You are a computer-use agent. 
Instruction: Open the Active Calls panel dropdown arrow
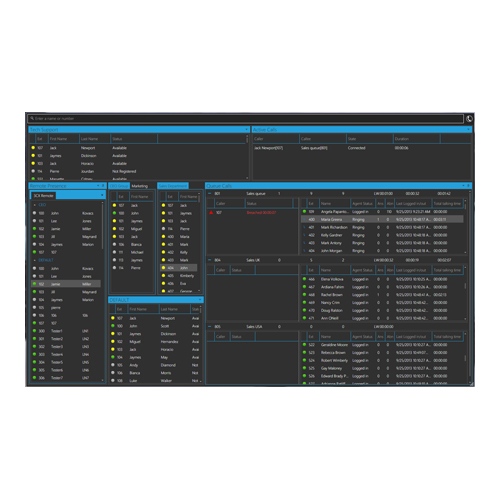[468, 129]
